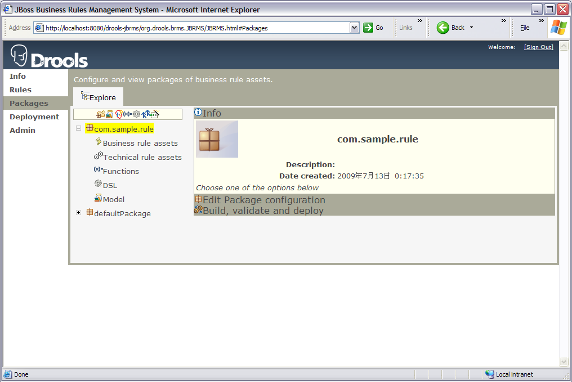Viewport: 572px width, 382px height.
Task: Expand the chevron after the Back button
Action: 504,21
